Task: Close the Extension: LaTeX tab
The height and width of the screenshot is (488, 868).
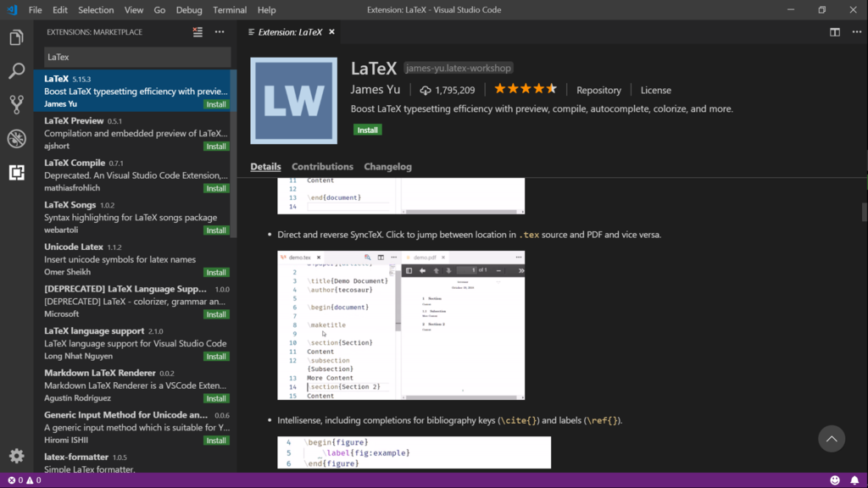Action: tap(331, 32)
